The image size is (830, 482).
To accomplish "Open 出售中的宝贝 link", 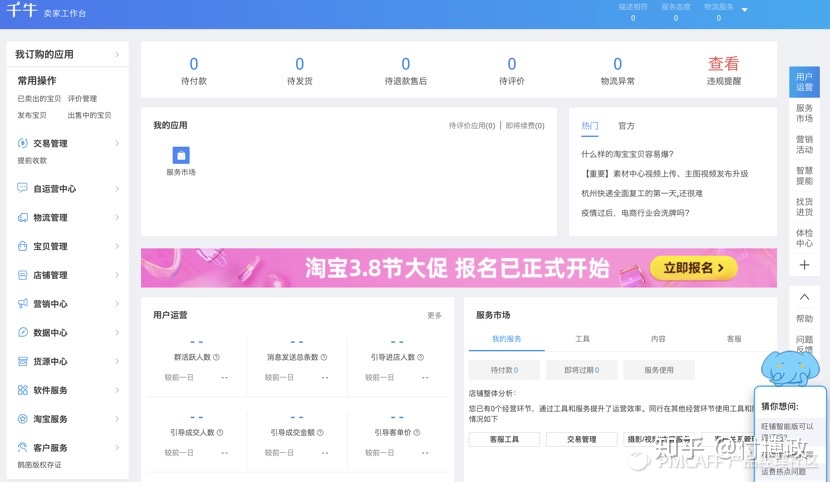I will [89, 115].
